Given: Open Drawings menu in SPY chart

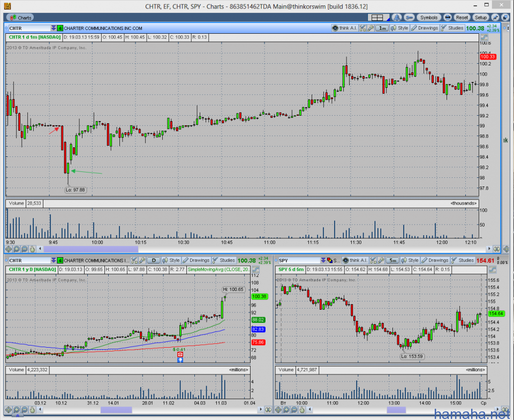Looking at the screenshot, I should point(435,260).
